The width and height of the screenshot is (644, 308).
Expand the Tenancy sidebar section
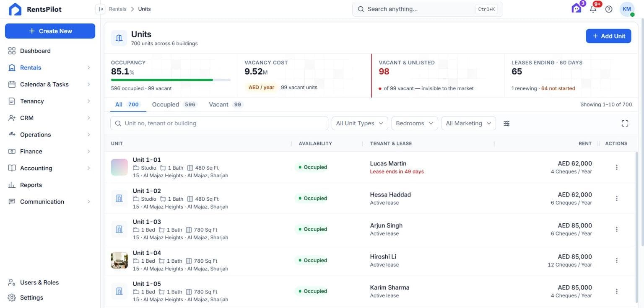50,101
